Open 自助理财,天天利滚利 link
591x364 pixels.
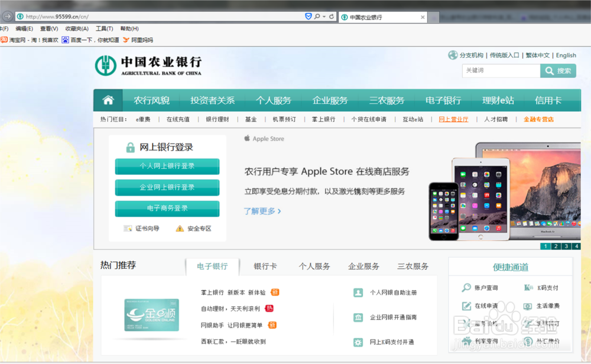(230, 308)
